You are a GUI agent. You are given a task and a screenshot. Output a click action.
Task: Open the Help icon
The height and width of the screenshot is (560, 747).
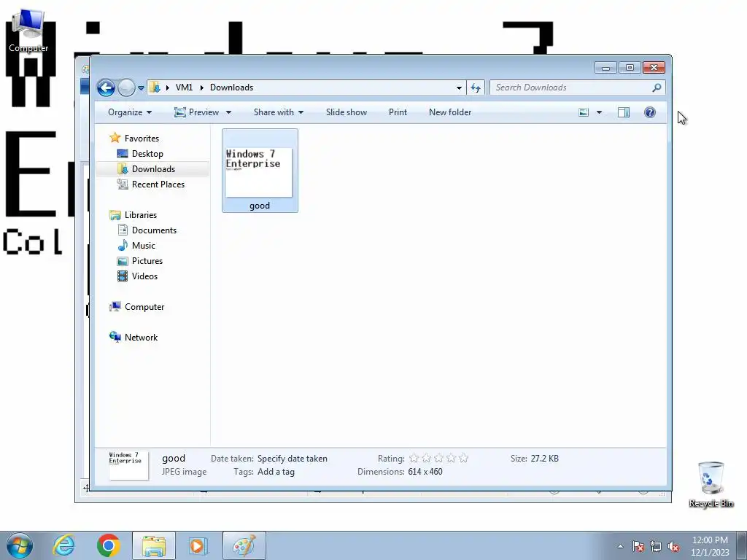[x=650, y=112]
